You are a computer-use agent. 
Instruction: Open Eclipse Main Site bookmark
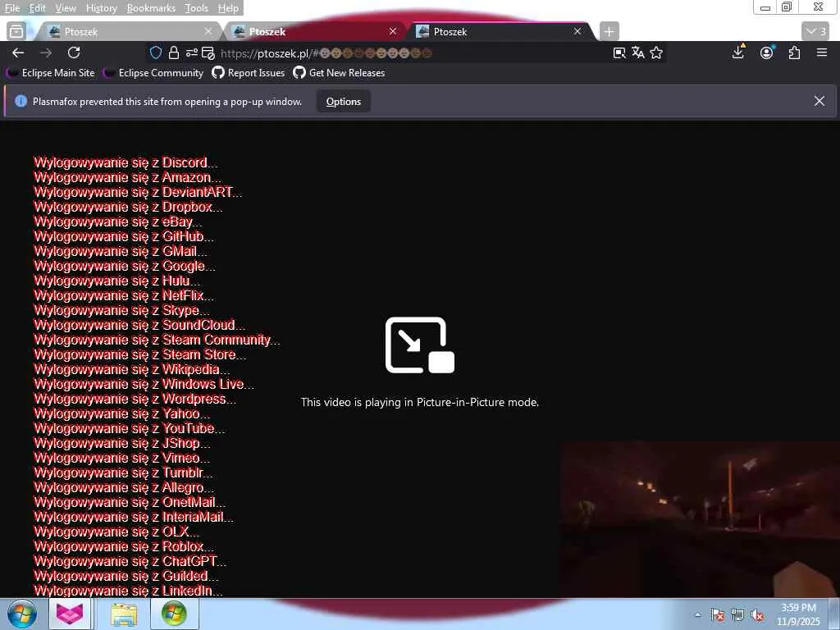coord(51,73)
